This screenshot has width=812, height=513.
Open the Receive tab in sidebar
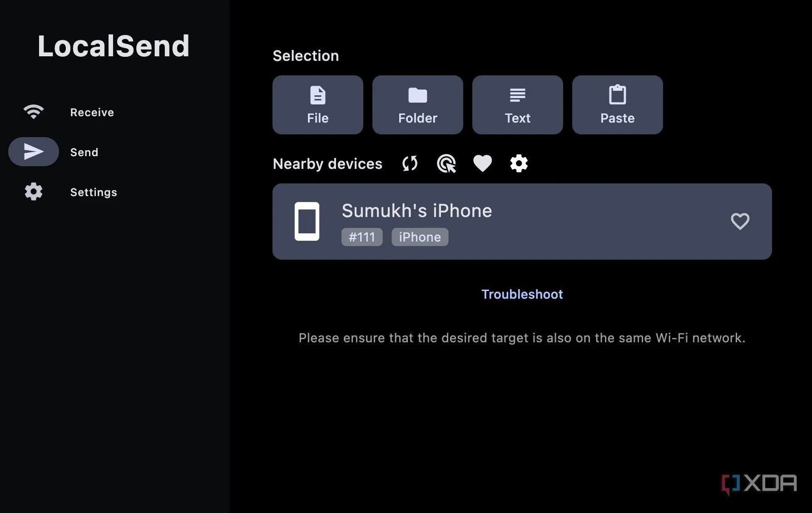68,112
